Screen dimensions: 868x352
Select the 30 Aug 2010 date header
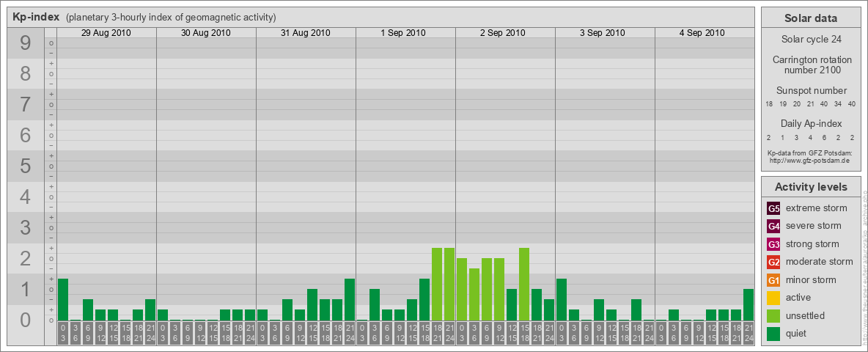(206, 33)
